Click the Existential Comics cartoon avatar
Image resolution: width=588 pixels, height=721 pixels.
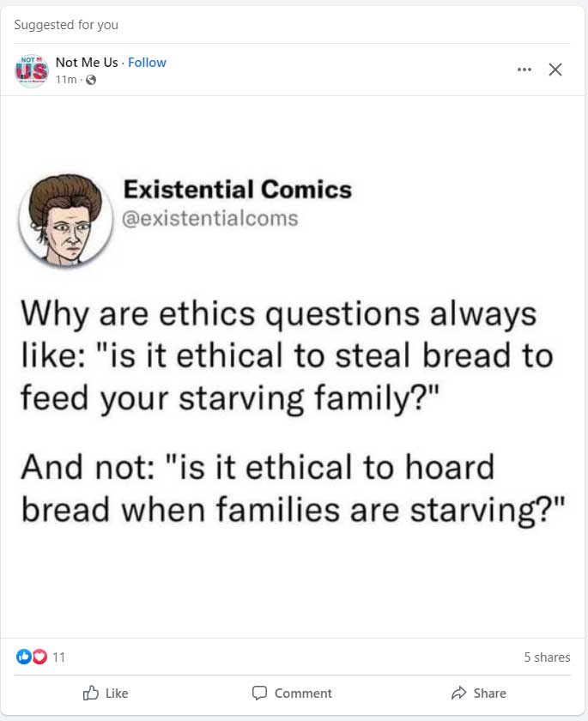66,220
